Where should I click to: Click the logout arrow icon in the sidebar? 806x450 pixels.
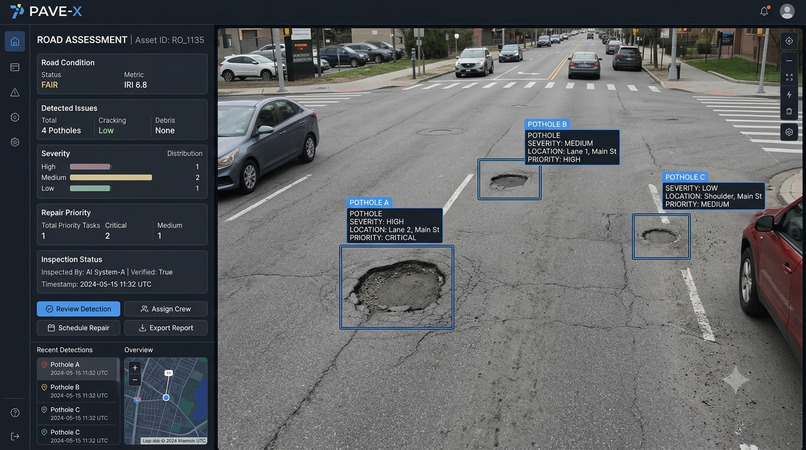pyautogui.click(x=15, y=436)
